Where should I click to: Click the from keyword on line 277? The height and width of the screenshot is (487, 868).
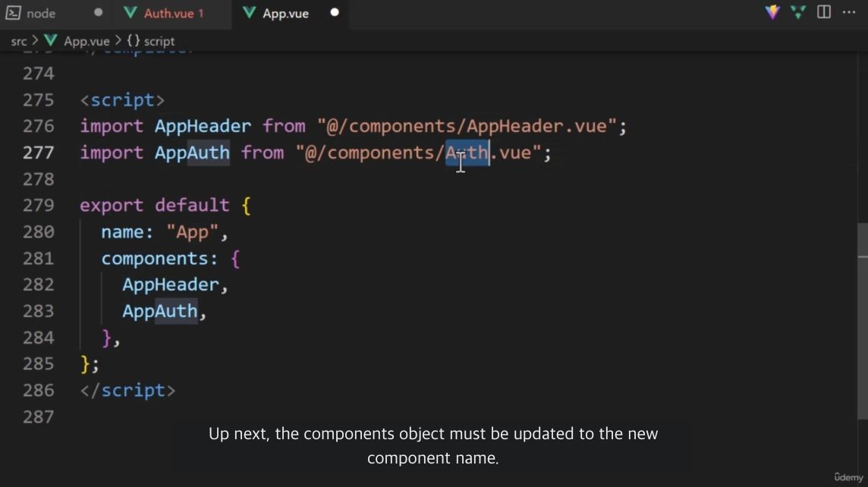(x=262, y=152)
